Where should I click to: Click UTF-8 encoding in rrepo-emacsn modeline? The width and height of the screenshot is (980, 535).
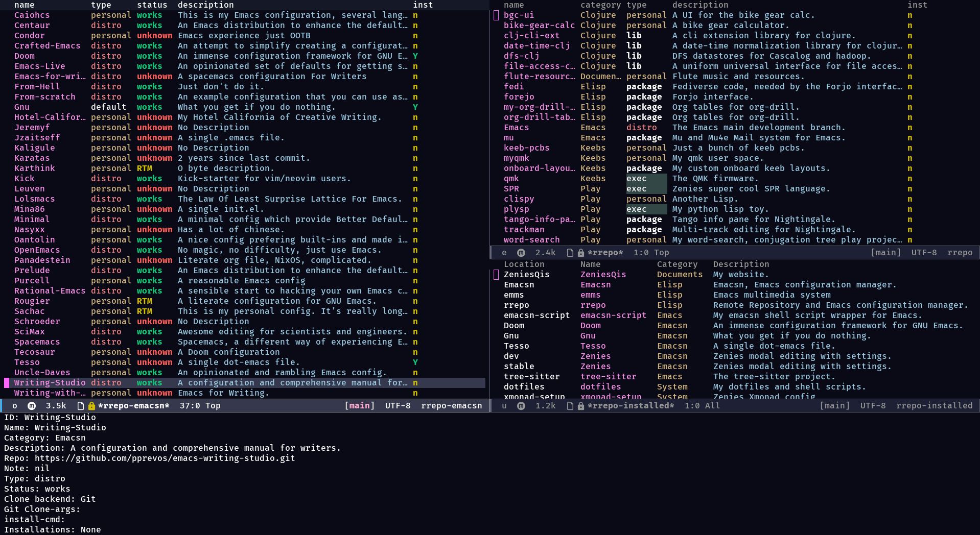(398, 406)
